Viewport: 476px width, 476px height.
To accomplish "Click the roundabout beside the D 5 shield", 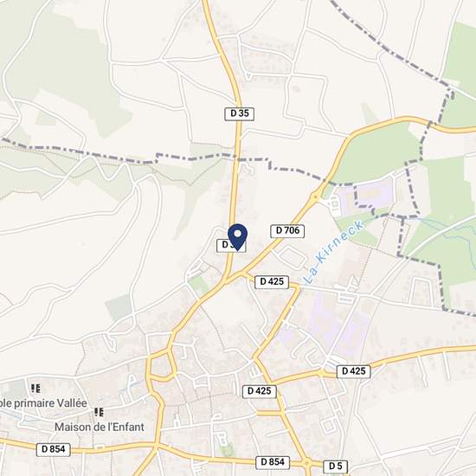I will coord(307,464).
